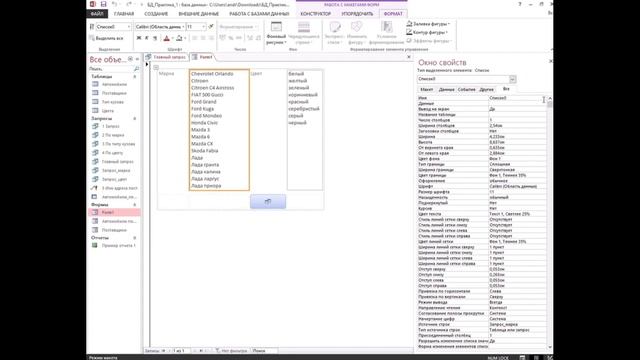Screen dimensions: 640x360
Task: Open the font size dropdown showing 11
Action: [196, 27]
